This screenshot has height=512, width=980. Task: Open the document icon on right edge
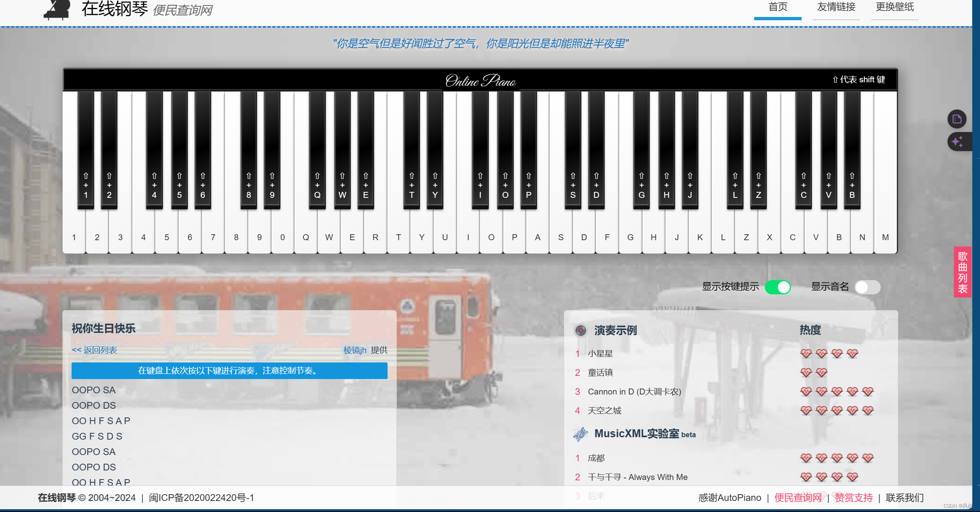pos(957,119)
